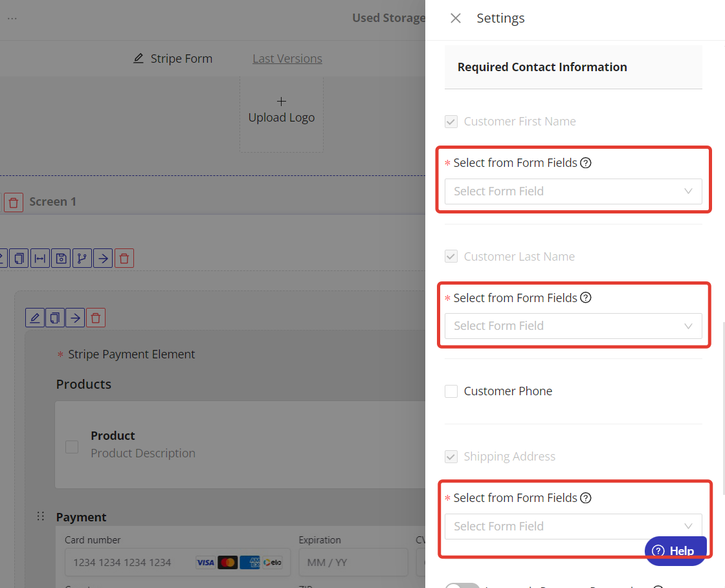Click the pencil icon next to Stripe Form title
This screenshot has height=588, width=725.
(x=139, y=59)
